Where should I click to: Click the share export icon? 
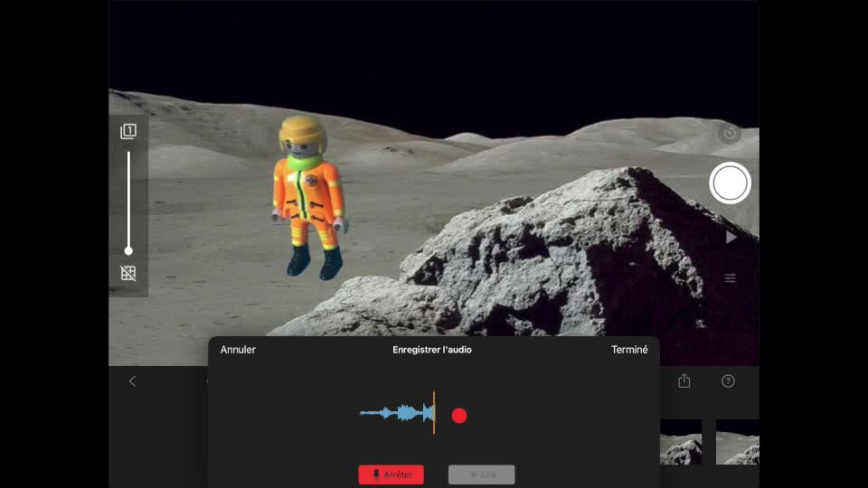684,381
